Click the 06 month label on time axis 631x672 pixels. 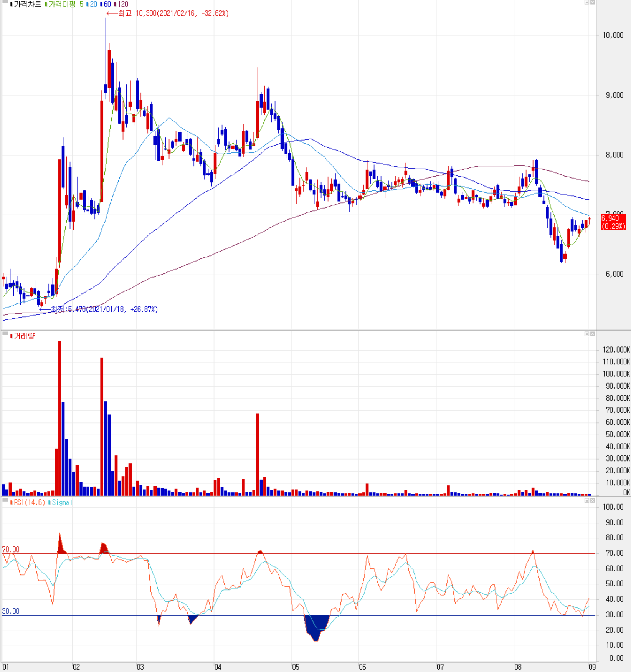[x=362, y=667]
